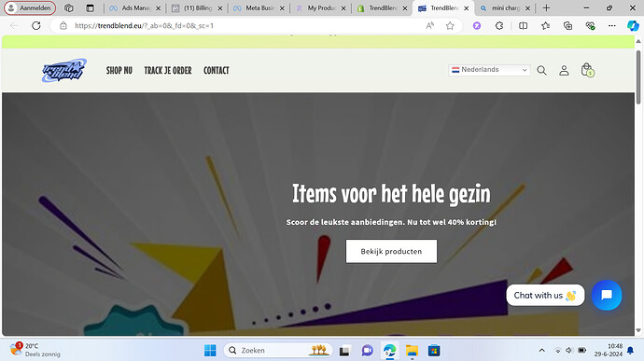Image resolution: width=644 pixels, height=361 pixels.
Task: Click the address bar URL
Action: coord(144,25)
